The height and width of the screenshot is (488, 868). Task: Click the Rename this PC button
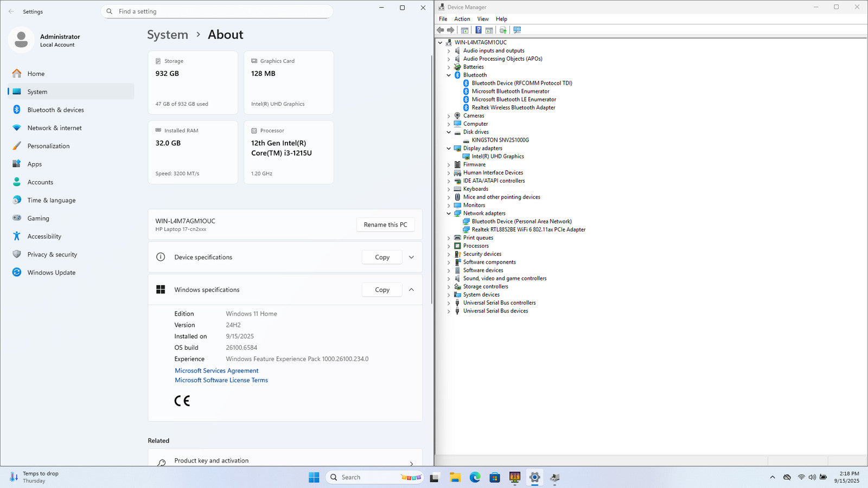tap(385, 225)
